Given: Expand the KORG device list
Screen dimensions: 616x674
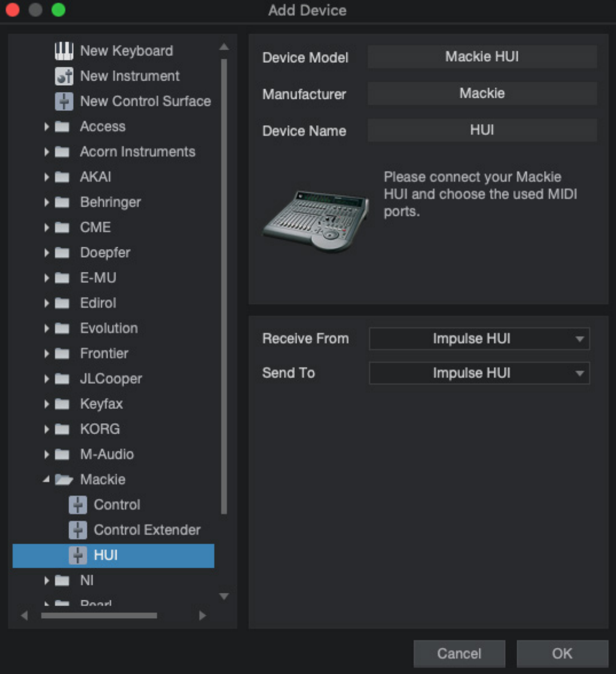Looking at the screenshot, I should point(46,430).
